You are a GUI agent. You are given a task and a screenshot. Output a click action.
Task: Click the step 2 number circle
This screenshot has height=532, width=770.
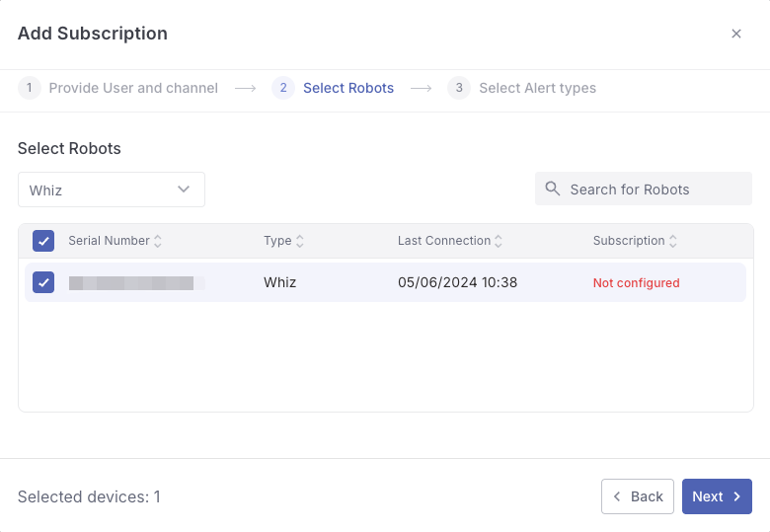pos(283,88)
